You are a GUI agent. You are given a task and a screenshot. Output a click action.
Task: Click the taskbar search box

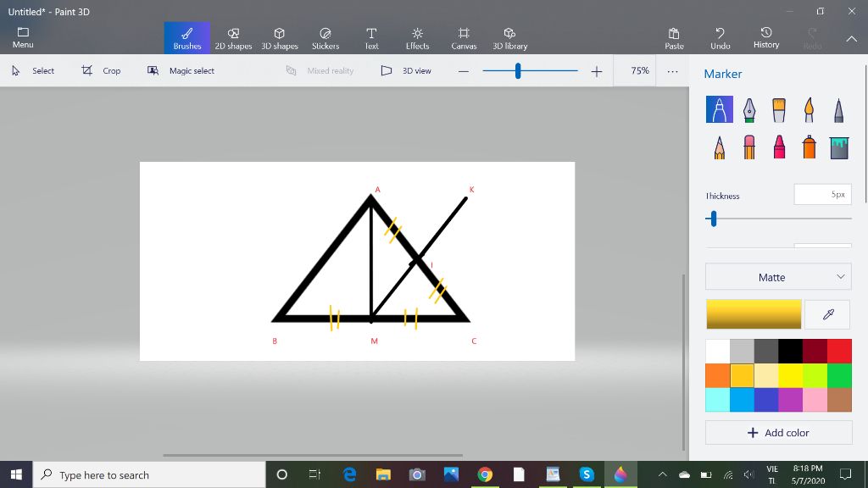point(149,474)
